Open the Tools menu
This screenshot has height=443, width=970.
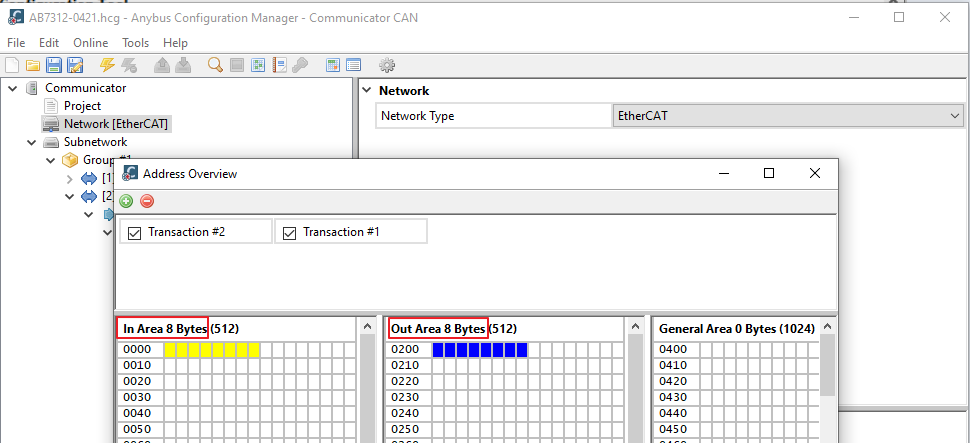[x=135, y=43]
